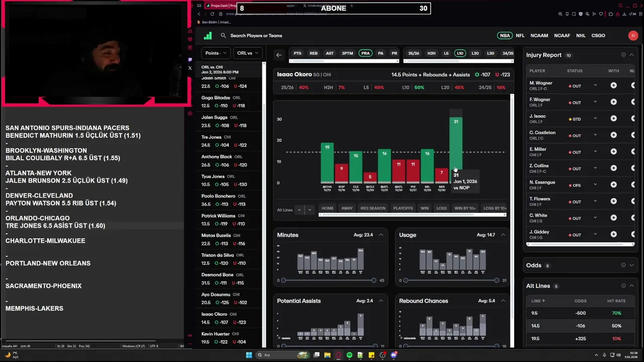Screen dimensions: 644x362
Task: Select the L20 games range tab
Action: (x=475, y=53)
